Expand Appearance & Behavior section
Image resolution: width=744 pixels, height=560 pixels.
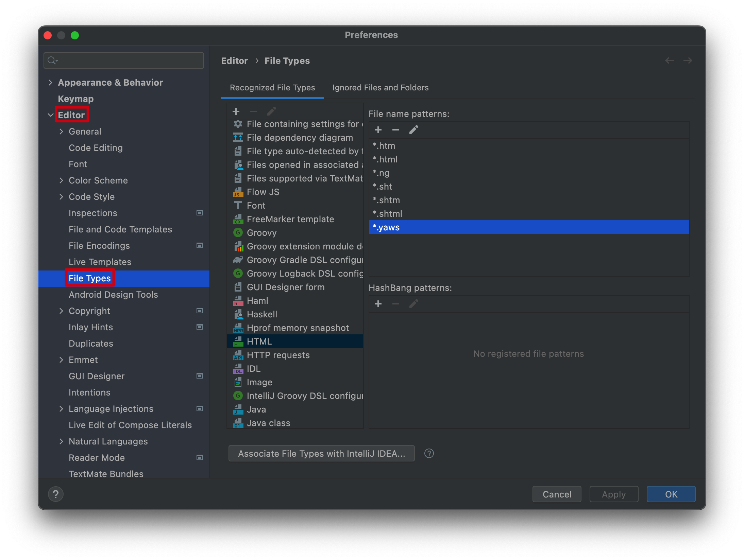pos(50,82)
